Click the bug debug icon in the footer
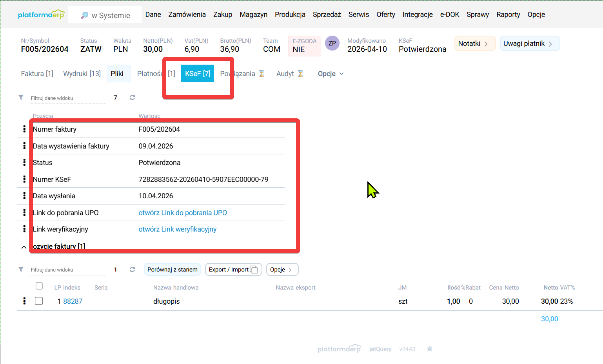The height and width of the screenshot is (364, 603). (x=429, y=349)
